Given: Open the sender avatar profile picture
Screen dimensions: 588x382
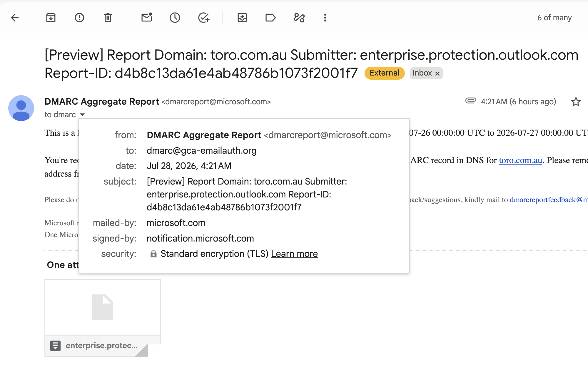Looking at the screenshot, I should [x=21, y=108].
